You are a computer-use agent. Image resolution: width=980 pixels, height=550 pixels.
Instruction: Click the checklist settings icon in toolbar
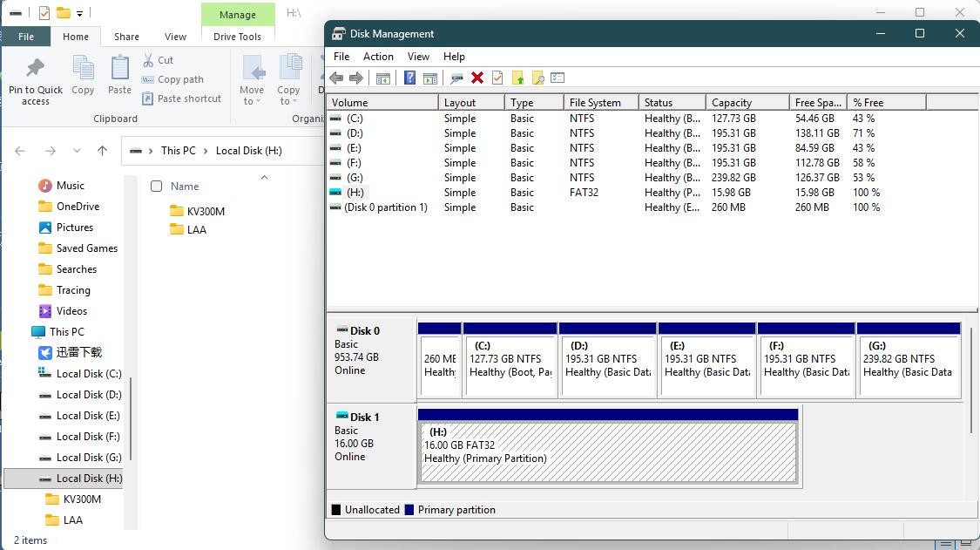pos(558,78)
